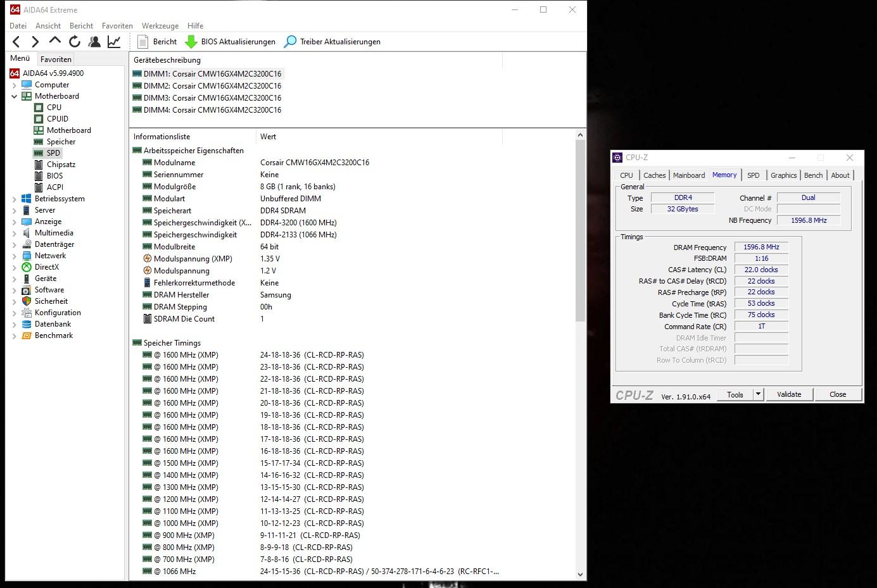Switch to Mainboard tab in CPU-Z
The image size is (877, 588).
coord(689,175)
